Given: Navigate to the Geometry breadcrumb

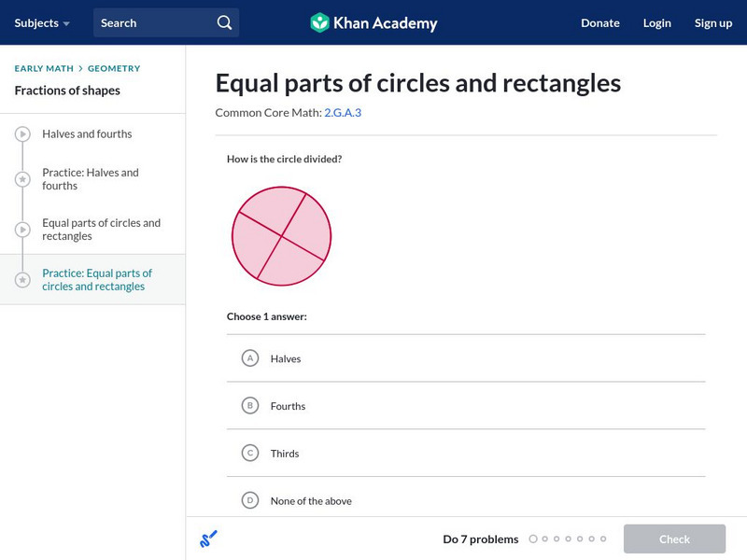Looking at the screenshot, I should [x=114, y=68].
